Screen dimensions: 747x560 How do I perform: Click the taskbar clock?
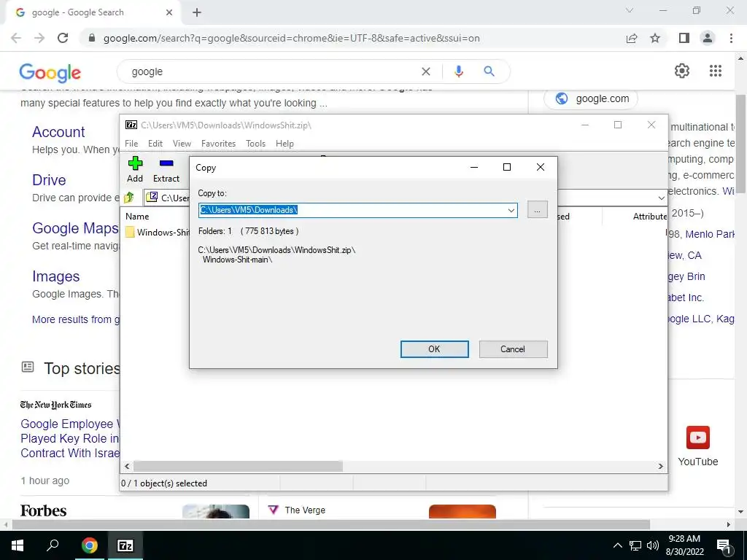coord(684,545)
